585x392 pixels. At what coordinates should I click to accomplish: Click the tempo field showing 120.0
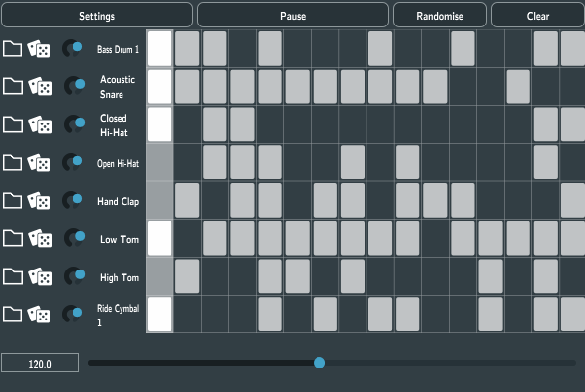(40, 364)
